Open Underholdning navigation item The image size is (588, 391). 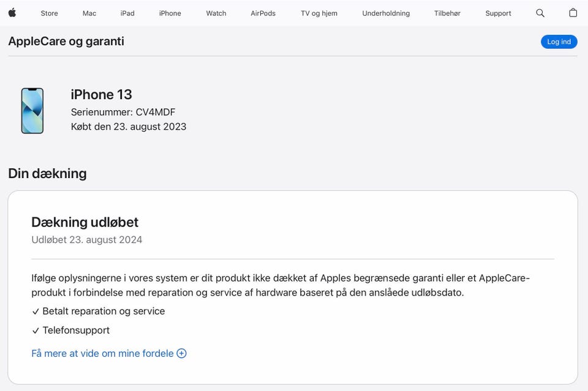click(386, 13)
